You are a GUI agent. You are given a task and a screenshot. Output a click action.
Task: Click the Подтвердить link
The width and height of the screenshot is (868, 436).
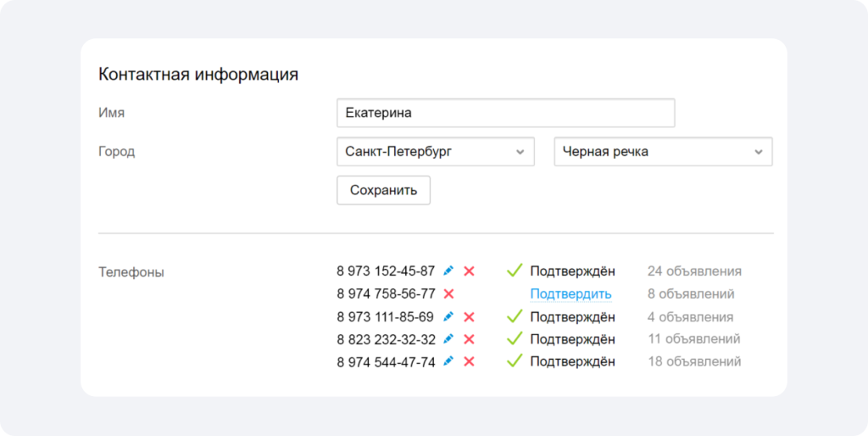coord(570,294)
